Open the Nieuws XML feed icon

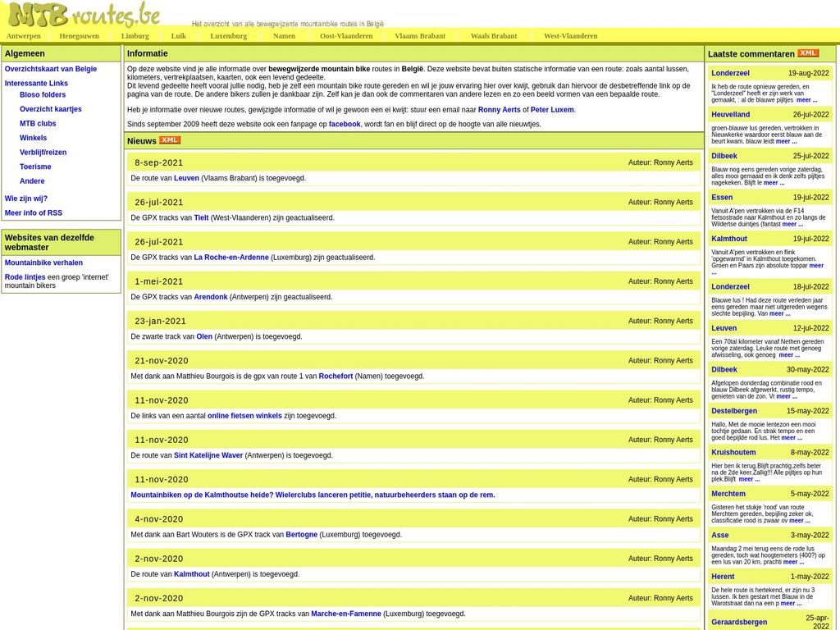[x=170, y=140]
